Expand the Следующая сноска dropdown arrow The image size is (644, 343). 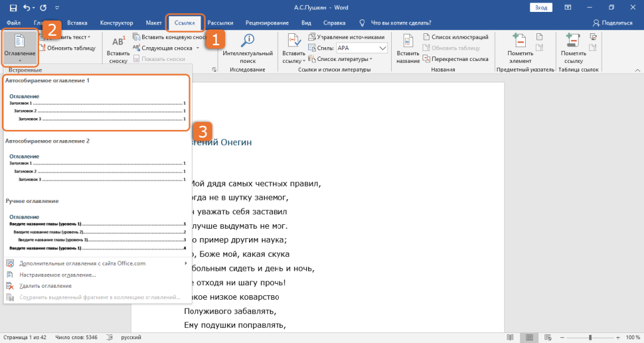pyautogui.click(x=197, y=48)
